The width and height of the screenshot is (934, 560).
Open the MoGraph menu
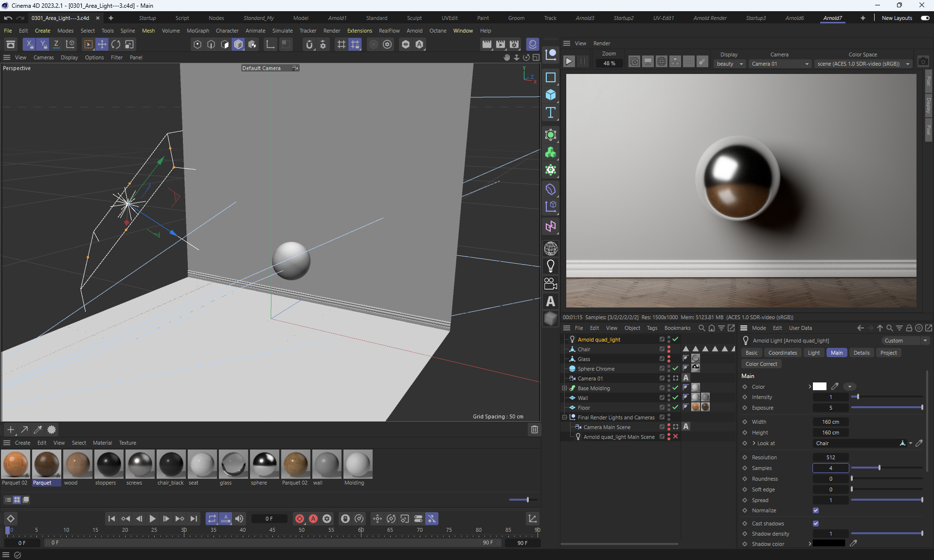(x=198, y=31)
